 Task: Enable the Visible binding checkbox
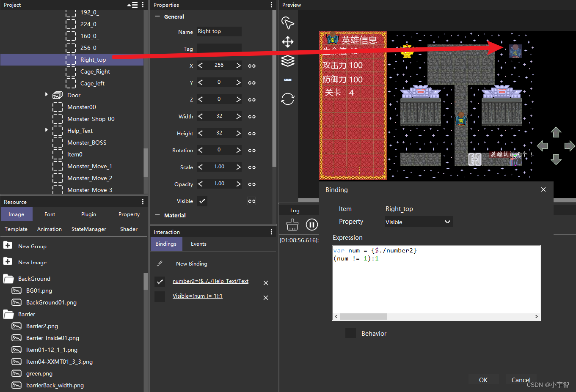pyautogui.click(x=160, y=296)
